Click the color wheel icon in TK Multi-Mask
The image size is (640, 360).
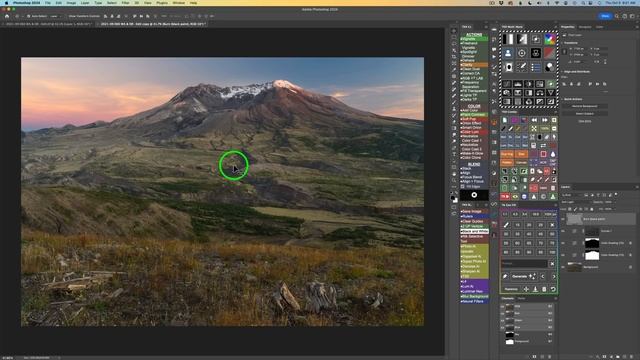click(x=549, y=39)
